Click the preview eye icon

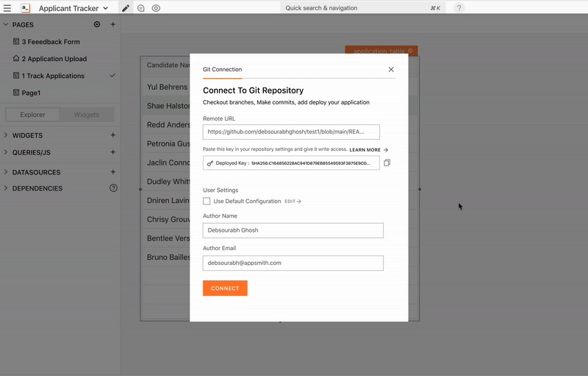pyautogui.click(x=156, y=8)
